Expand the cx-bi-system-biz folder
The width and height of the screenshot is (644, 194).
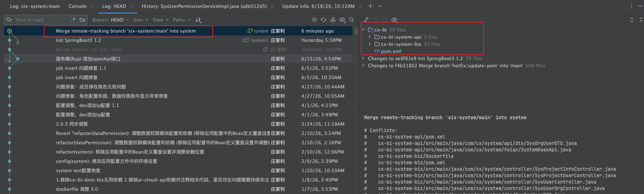[x=370, y=44]
